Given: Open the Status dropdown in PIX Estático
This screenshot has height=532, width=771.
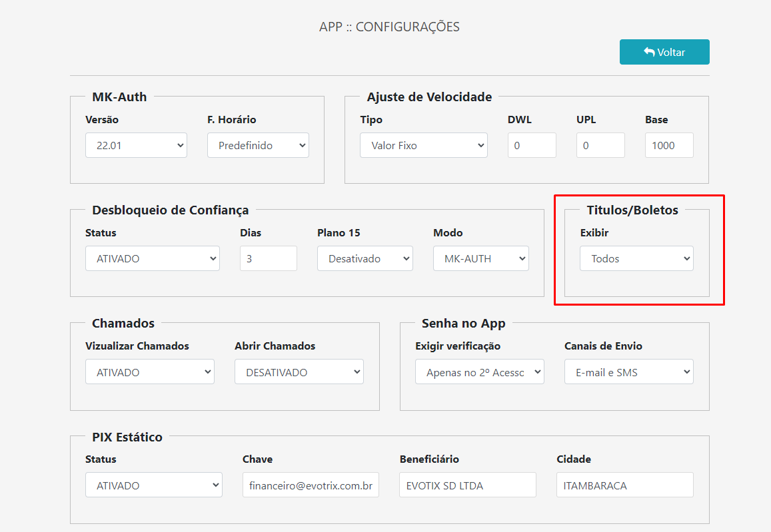Looking at the screenshot, I should (153, 484).
